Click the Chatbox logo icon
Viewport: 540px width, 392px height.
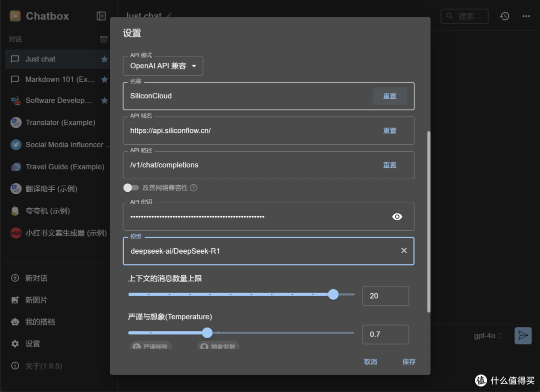[15, 16]
